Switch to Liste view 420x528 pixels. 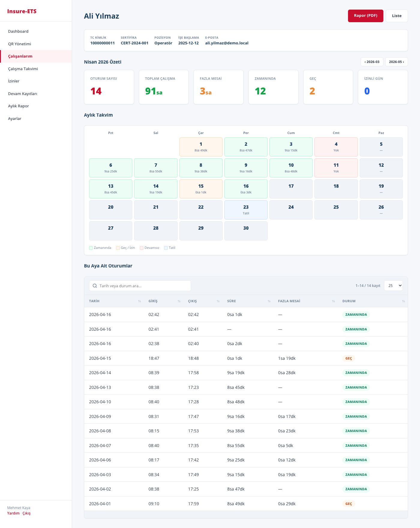(x=397, y=16)
